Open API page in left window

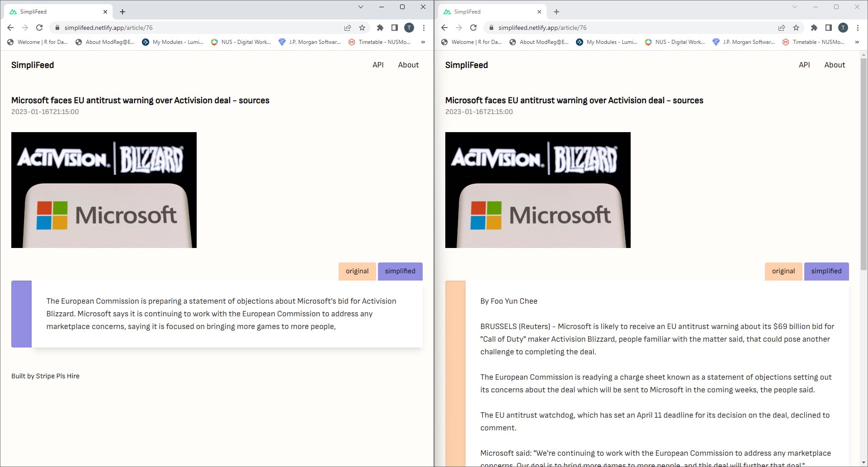(x=378, y=65)
